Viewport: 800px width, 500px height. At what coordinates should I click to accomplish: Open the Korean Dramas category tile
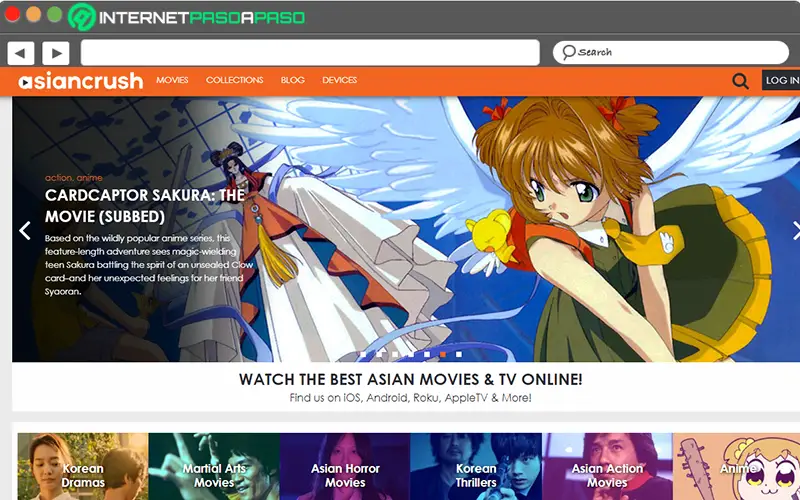tap(83, 466)
